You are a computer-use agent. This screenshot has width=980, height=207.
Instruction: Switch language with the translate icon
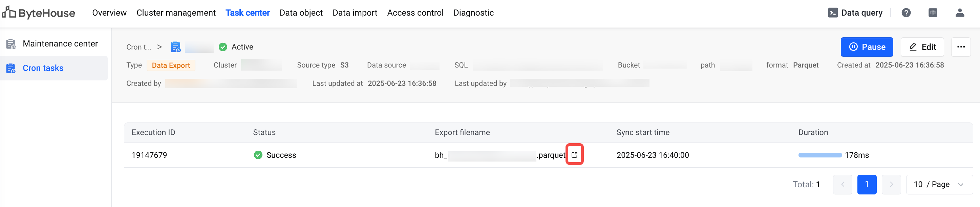coord(933,13)
